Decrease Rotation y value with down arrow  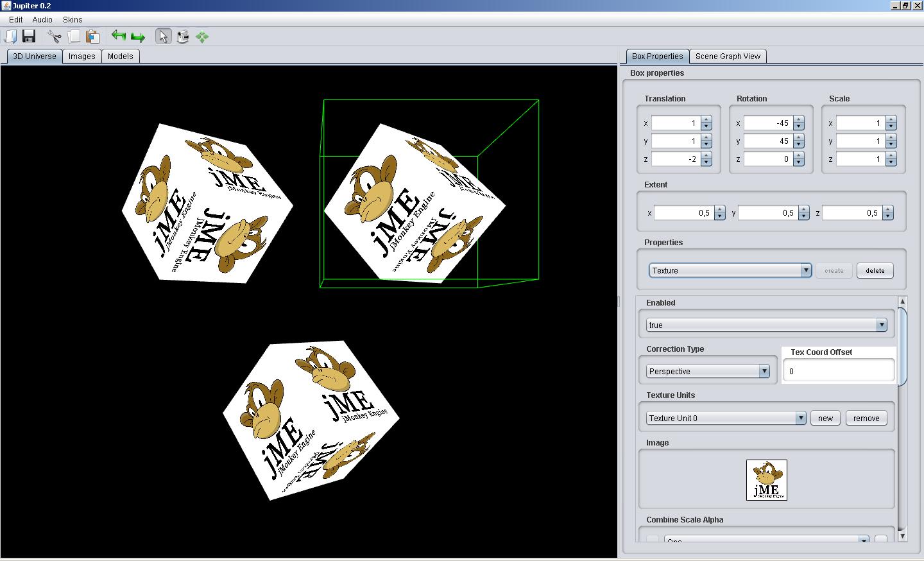(x=799, y=144)
